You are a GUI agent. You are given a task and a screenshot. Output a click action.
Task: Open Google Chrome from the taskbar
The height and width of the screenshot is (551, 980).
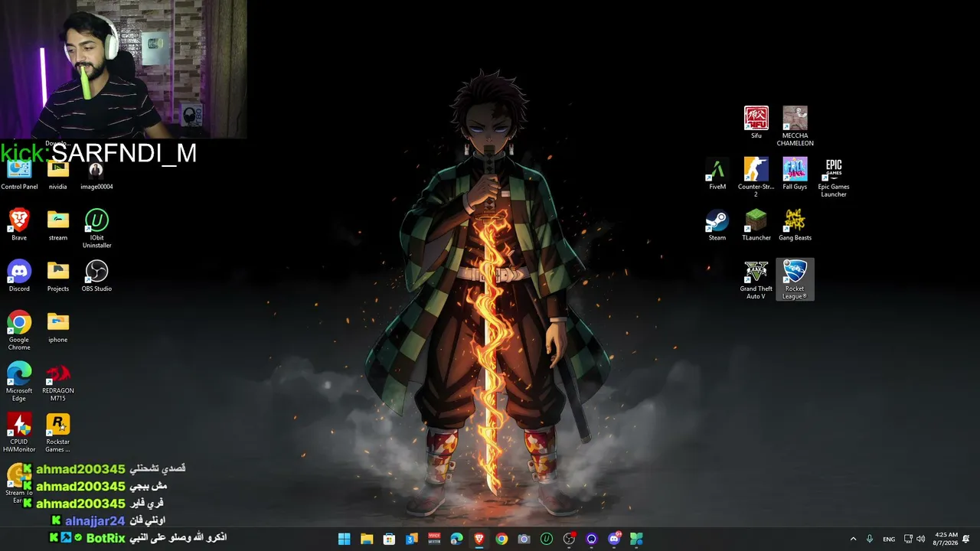(x=501, y=539)
